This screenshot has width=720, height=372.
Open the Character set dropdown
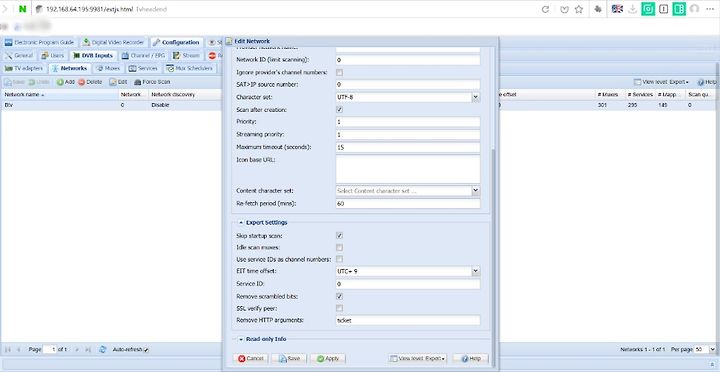[476, 97]
